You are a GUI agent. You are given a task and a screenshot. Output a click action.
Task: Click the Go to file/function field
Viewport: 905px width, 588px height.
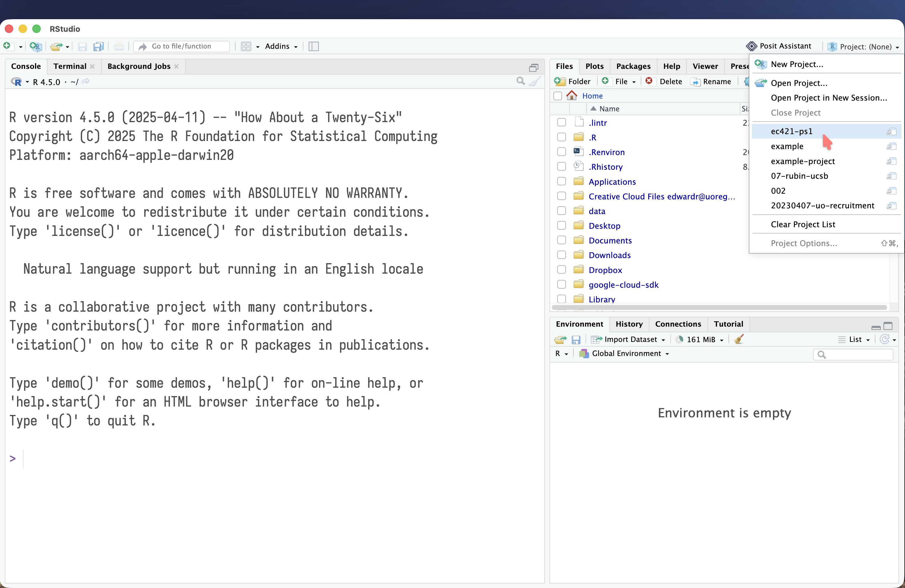pos(181,46)
